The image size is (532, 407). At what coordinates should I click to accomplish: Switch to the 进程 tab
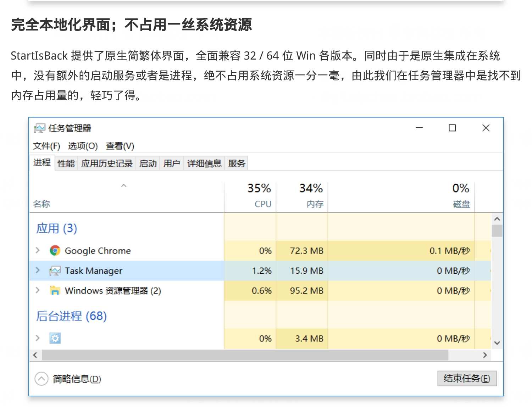point(42,163)
